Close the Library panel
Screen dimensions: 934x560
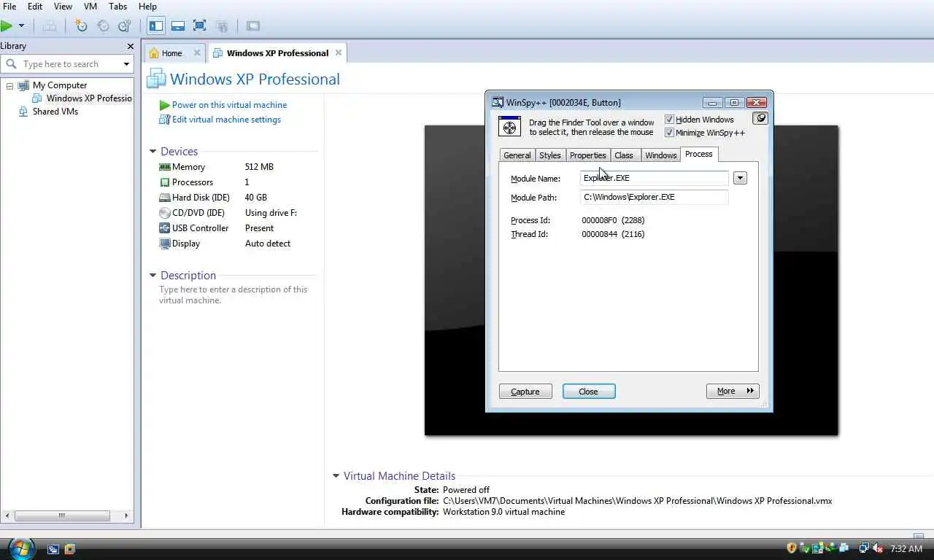point(130,46)
